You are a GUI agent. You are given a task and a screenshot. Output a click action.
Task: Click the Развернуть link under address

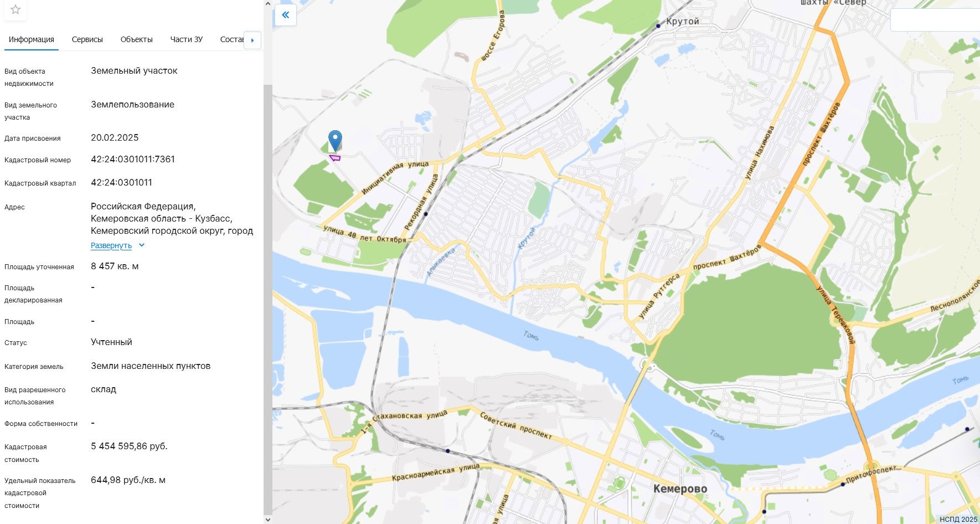point(111,245)
